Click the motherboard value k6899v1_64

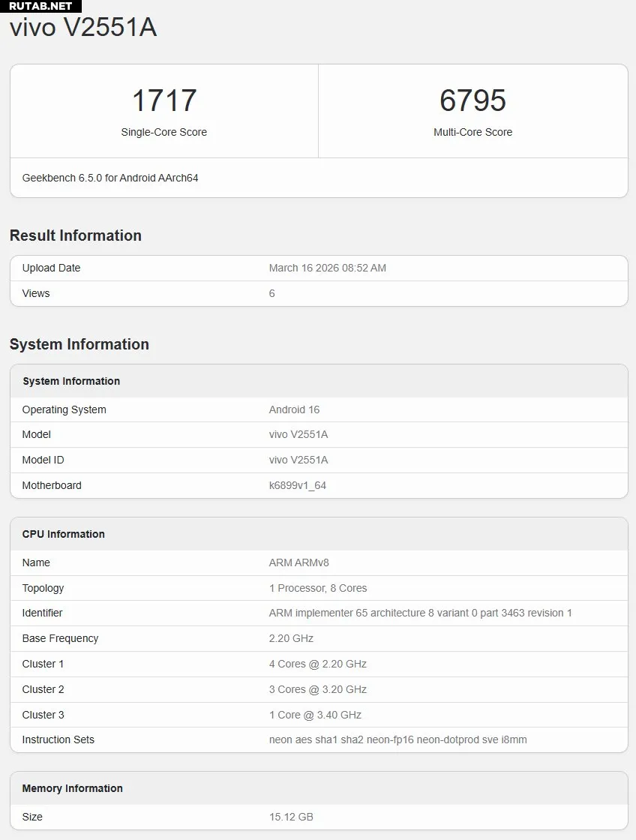tap(297, 485)
